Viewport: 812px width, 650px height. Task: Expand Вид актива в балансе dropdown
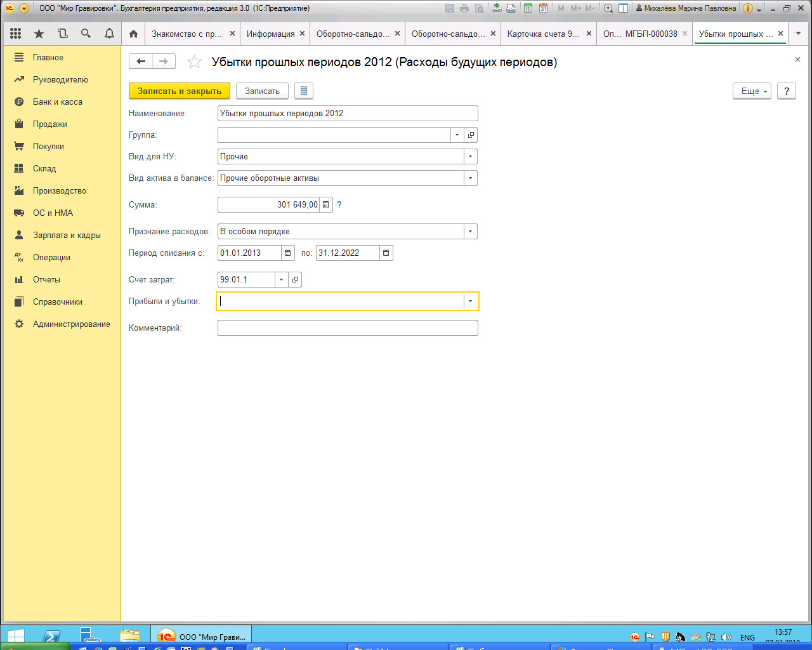(x=470, y=178)
